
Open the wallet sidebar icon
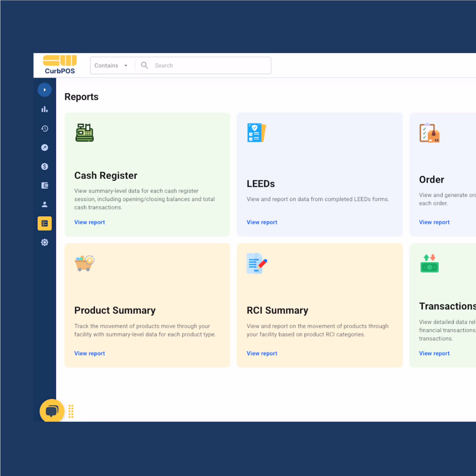click(45, 185)
